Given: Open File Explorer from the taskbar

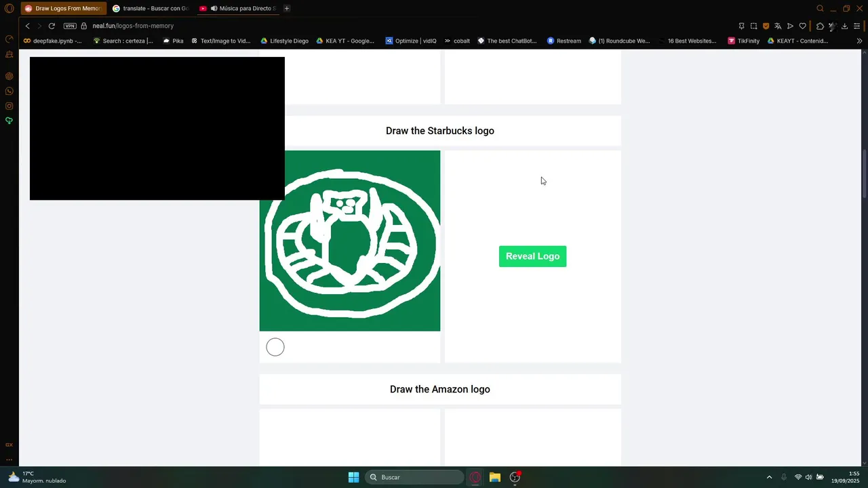Looking at the screenshot, I should point(495,477).
